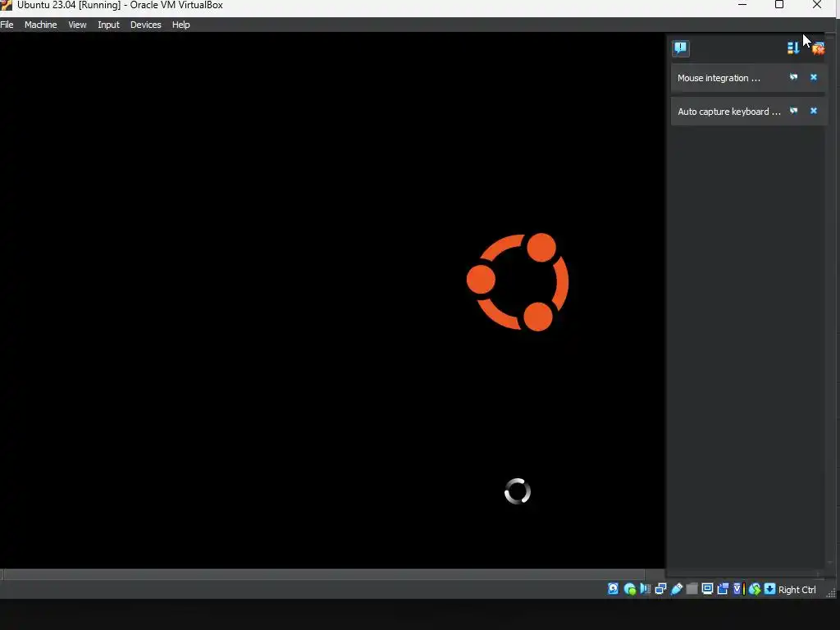Image resolution: width=840 pixels, height=630 pixels.
Task: Open the File menu
Action: [x=7, y=25]
